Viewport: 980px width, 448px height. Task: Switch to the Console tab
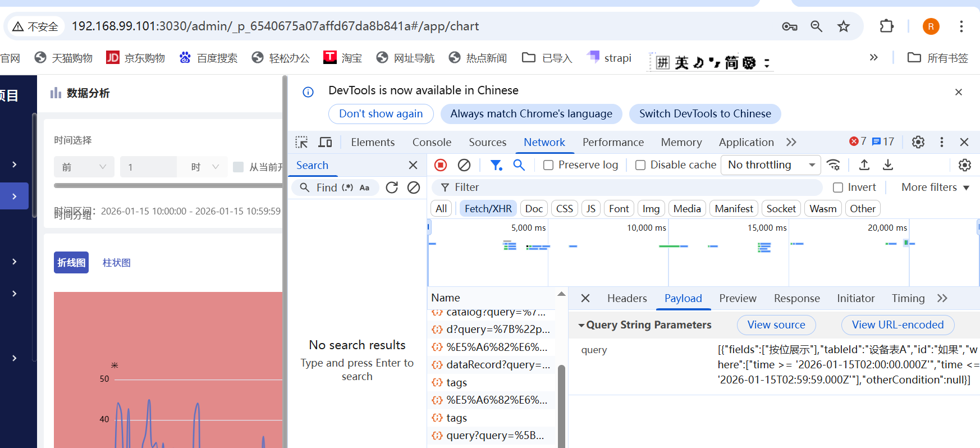pos(432,142)
